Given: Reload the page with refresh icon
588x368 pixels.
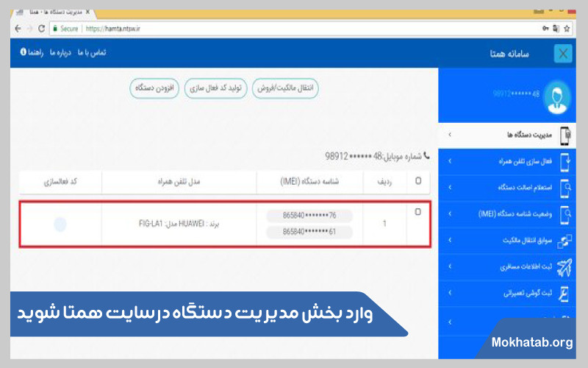Looking at the screenshot, I should coord(42,29).
